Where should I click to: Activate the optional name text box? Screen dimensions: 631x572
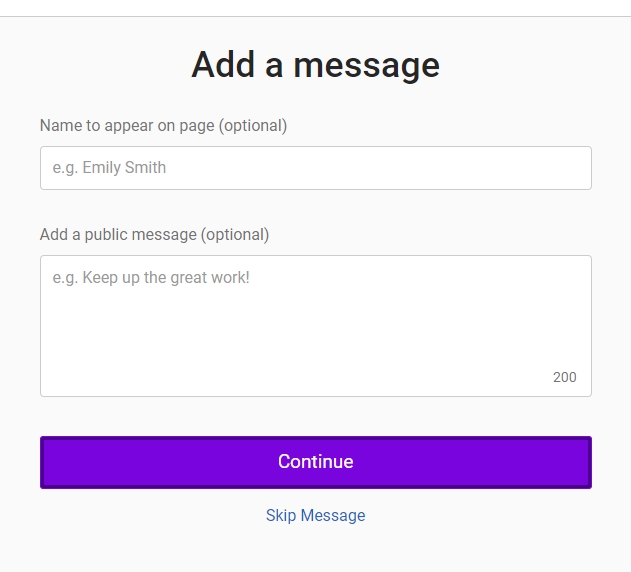coord(315,168)
